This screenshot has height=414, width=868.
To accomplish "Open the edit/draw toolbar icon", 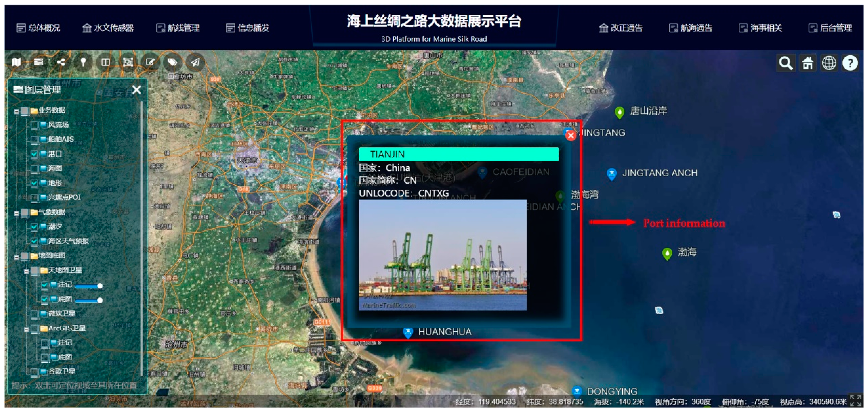I will (150, 62).
